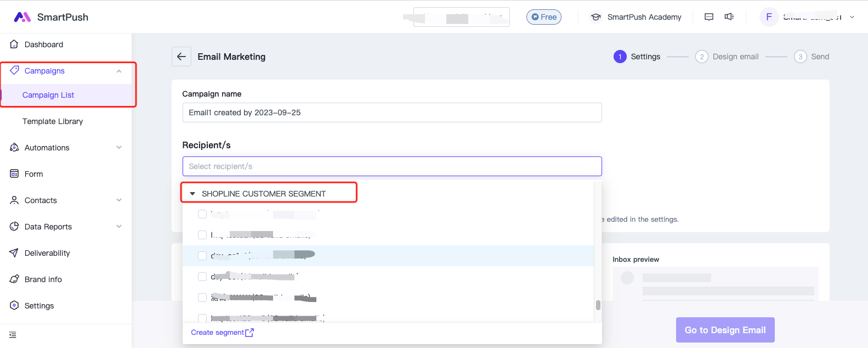Click the Form icon

click(14, 174)
